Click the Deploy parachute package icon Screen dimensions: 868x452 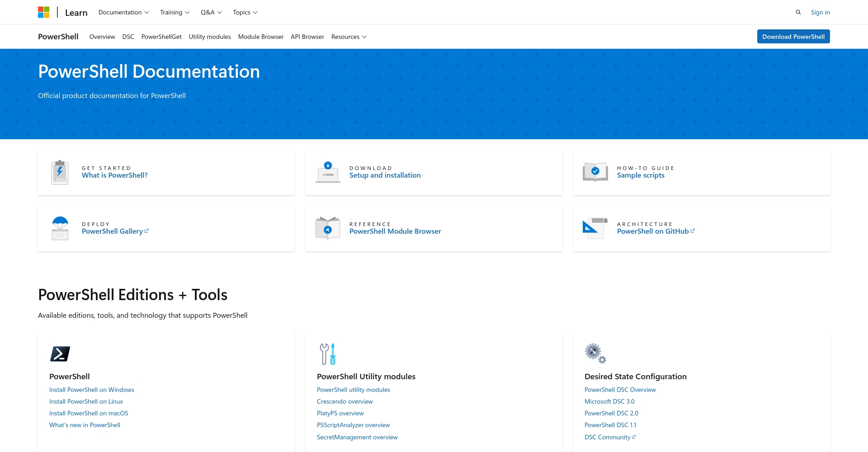[60, 228]
